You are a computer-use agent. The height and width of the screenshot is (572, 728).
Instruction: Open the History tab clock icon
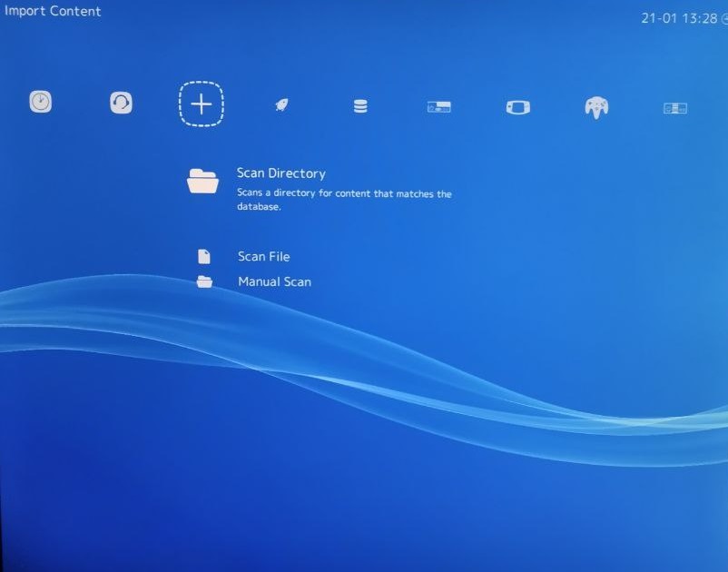40,102
